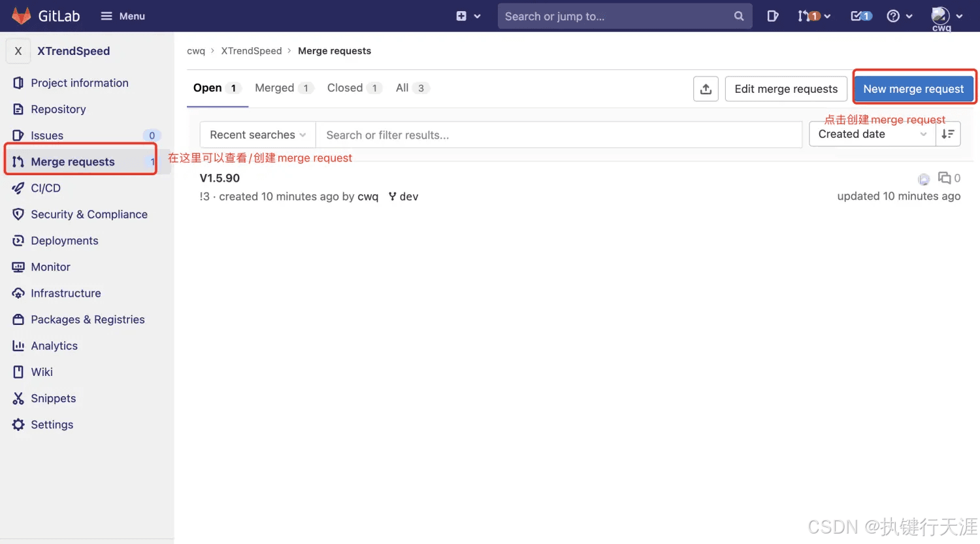Open Monitor section
This screenshot has width=980, height=544.
pyautogui.click(x=50, y=267)
